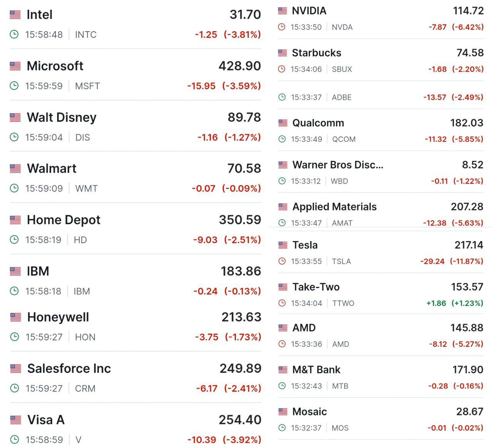Select the Applied Materials stock name
The height and width of the screenshot is (448, 492).
(x=334, y=207)
